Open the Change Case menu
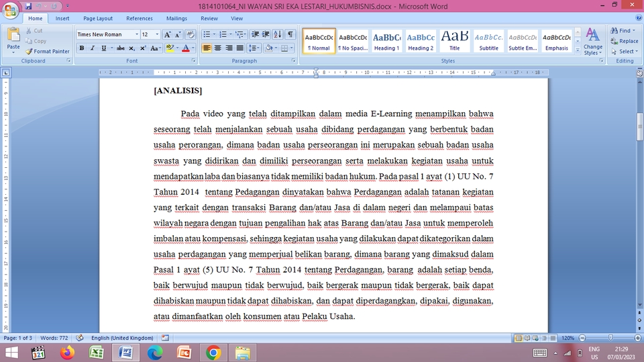Screen dimensions: 644x362 click(155, 48)
